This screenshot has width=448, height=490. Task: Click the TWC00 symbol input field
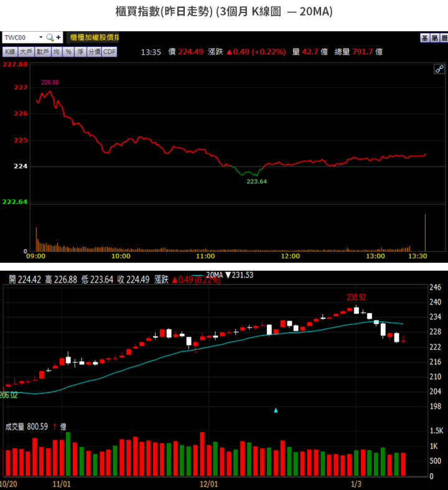click(x=21, y=37)
